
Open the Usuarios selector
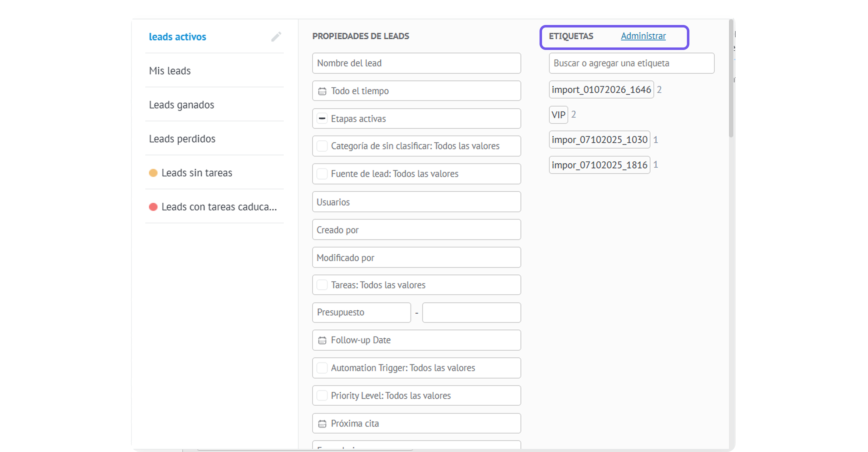click(417, 202)
